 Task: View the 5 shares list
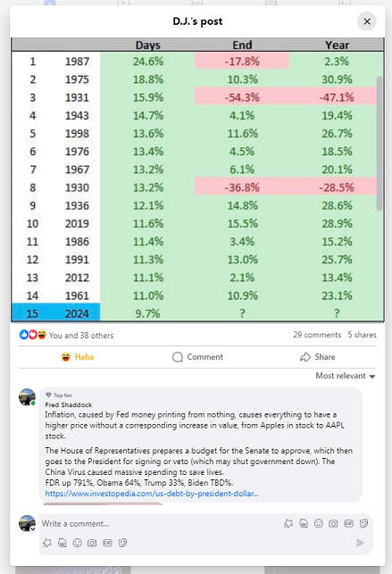(x=362, y=335)
